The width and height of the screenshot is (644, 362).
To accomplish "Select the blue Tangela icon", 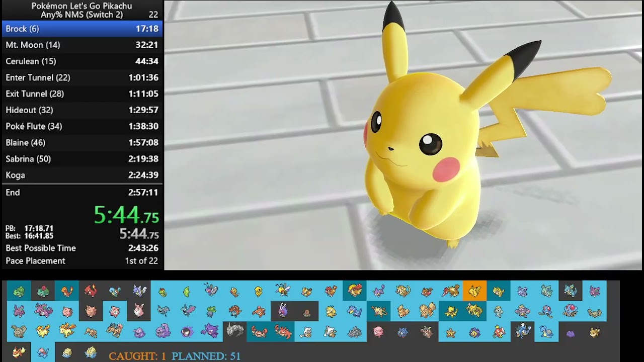I will point(403,332).
